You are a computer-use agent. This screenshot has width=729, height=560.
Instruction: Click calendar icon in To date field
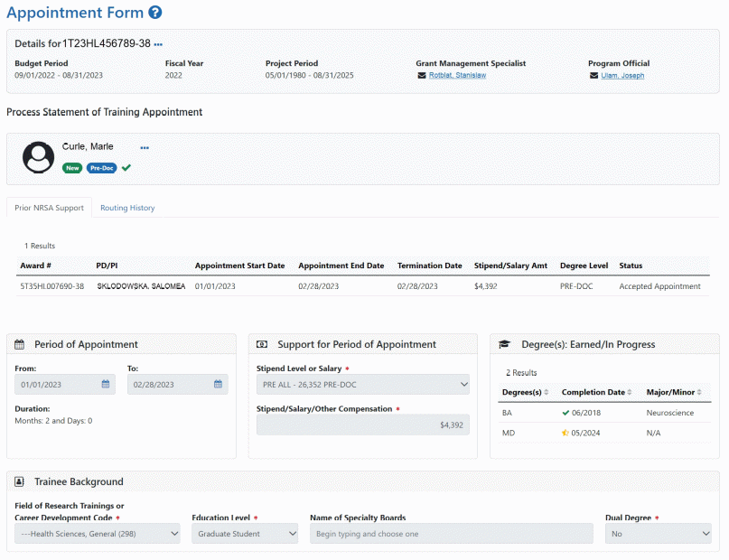point(218,385)
